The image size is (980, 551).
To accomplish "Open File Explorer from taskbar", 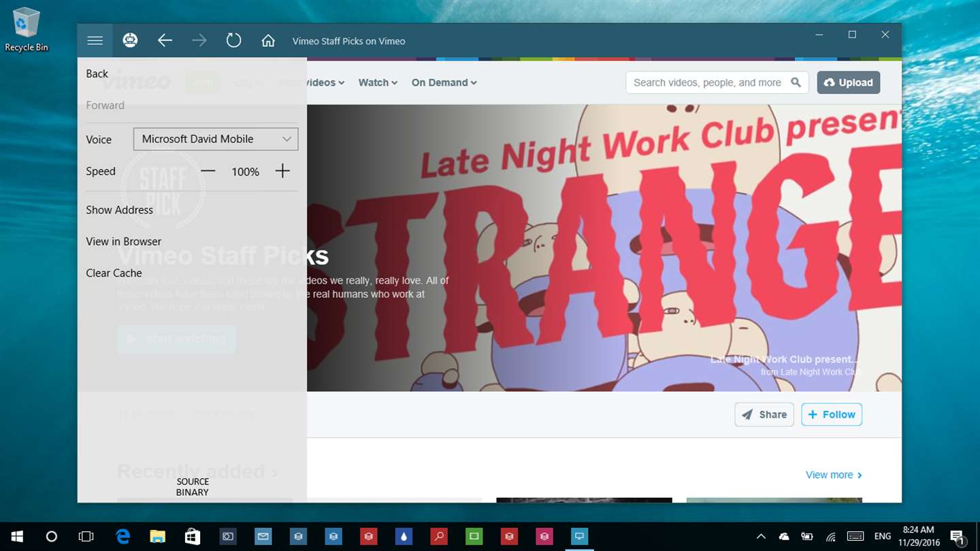I will pyautogui.click(x=157, y=537).
